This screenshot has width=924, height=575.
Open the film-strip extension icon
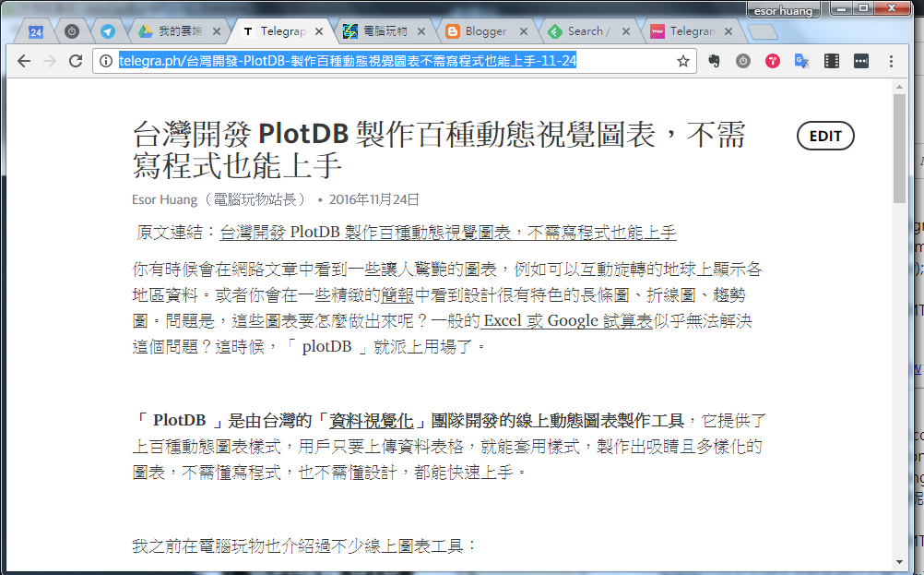(x=832, y=61)
